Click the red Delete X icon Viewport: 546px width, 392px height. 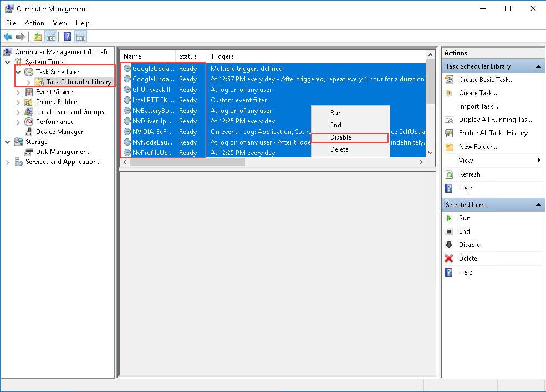pos(449,259)
